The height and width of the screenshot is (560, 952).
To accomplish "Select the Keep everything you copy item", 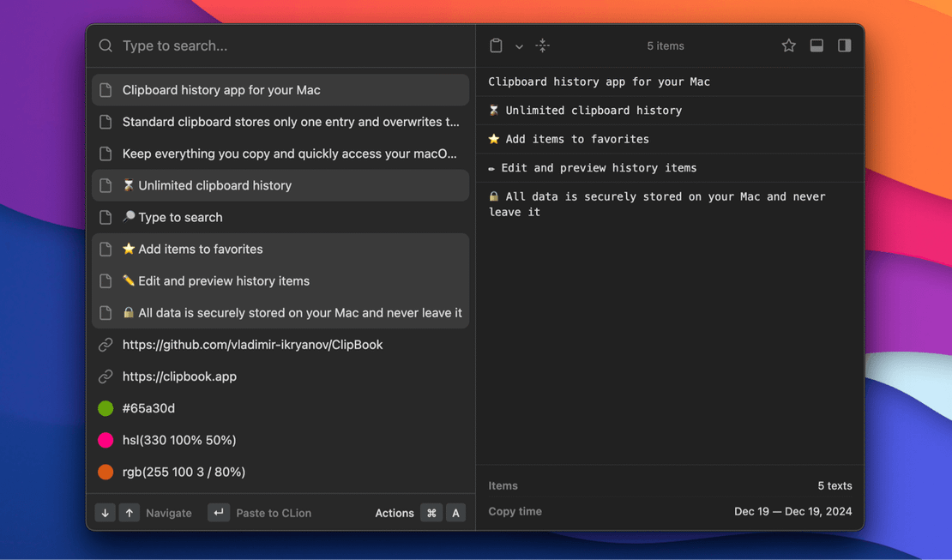I will tap(280, 154).
